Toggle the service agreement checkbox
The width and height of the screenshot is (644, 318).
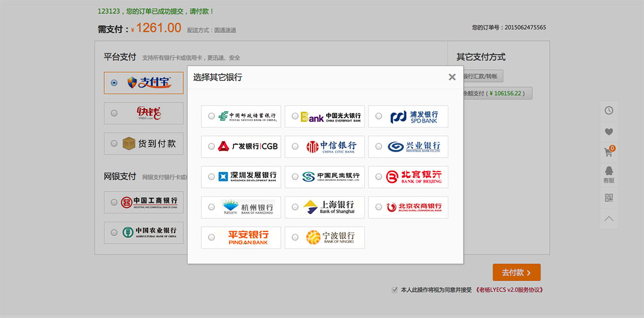coord(395,290)
